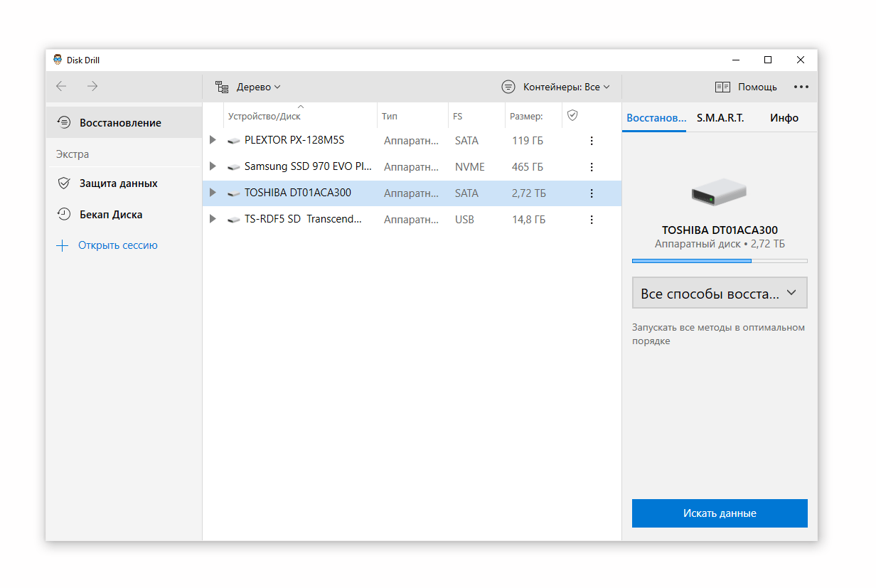
Task: Click the forward navigation arrow
Action: pyautogui.click(x=92, y=86)
